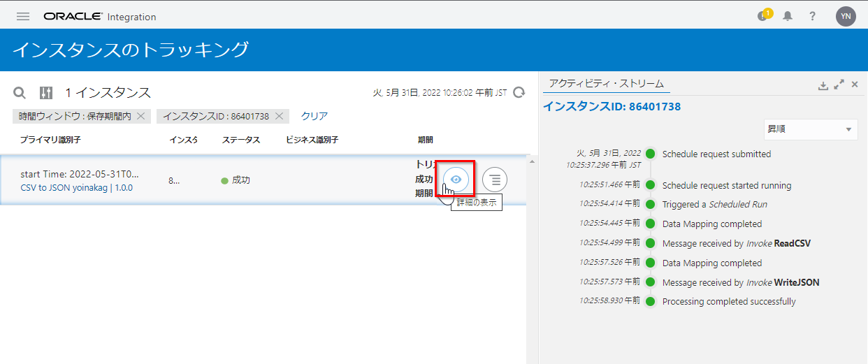Remove the インスタンスID filter chip

click(x=279, y=116)
